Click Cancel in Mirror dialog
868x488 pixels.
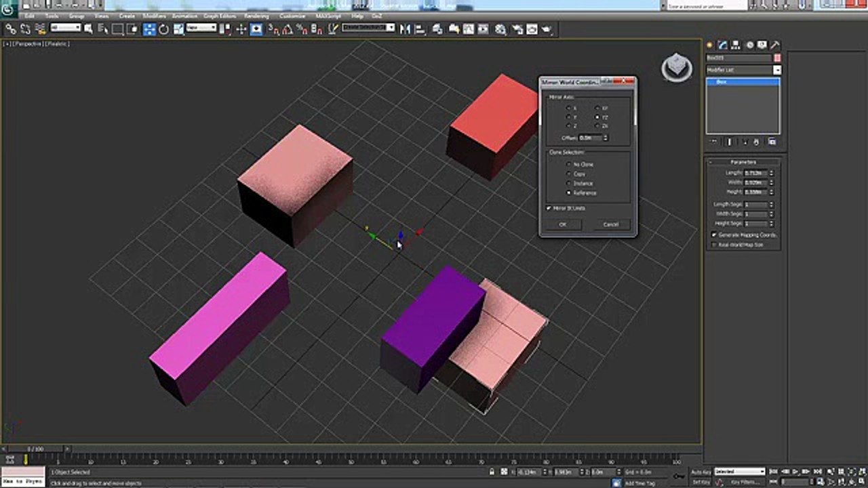point(611,224)
